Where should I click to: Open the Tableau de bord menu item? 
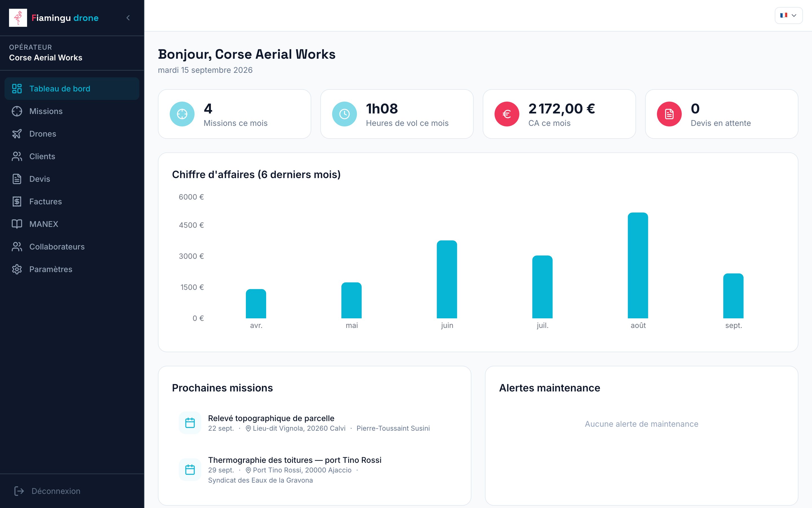coord(72,89)
